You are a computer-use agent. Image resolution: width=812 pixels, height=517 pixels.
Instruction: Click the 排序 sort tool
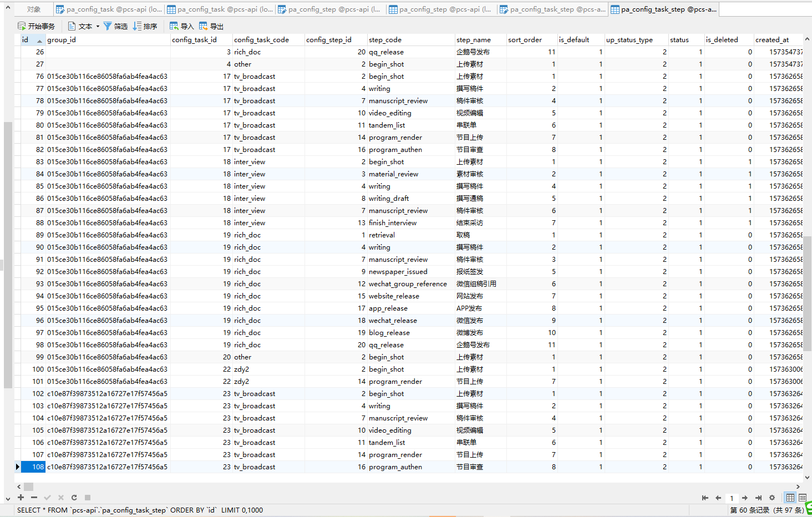[145, 26]
